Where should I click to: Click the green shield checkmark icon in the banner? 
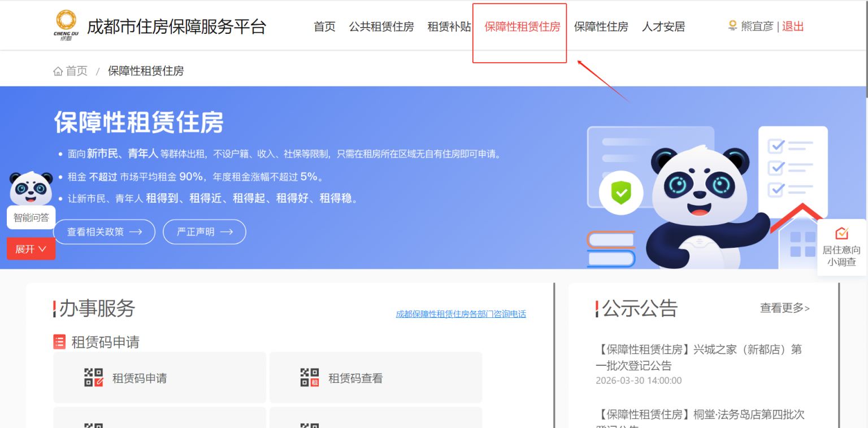tap(621, 193)
